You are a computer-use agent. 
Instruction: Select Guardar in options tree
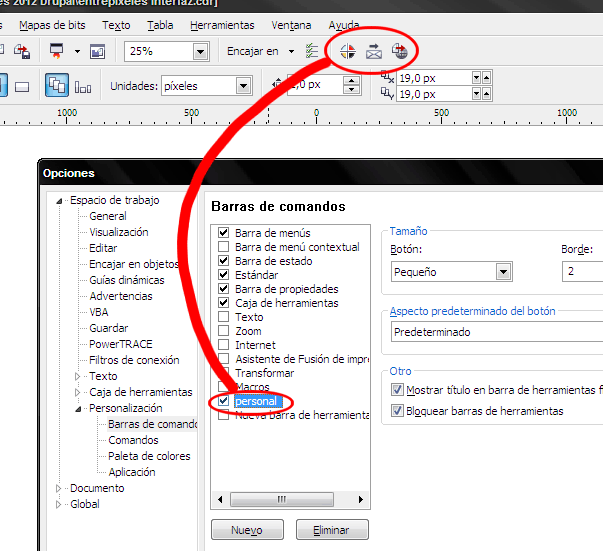(x=108, y=328)
